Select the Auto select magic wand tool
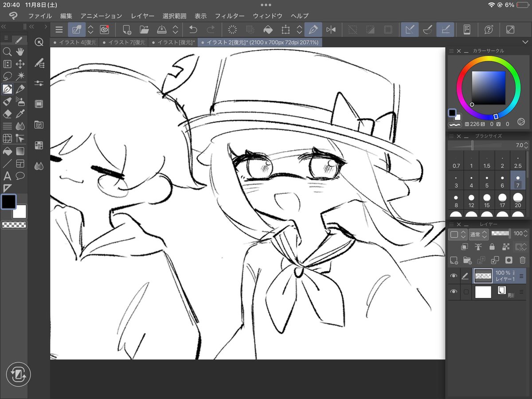Screen dimensions: 532x399 (20, 77)
